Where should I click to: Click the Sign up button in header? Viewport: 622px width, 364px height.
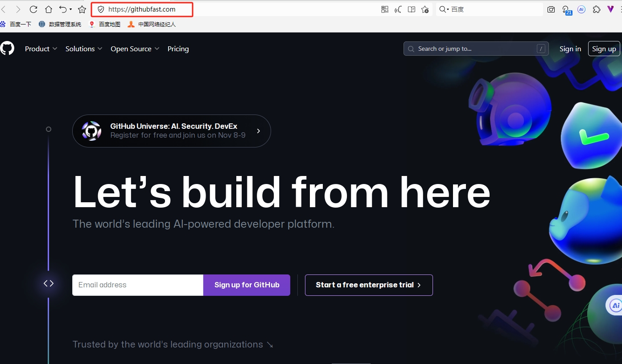coord(604,49)
